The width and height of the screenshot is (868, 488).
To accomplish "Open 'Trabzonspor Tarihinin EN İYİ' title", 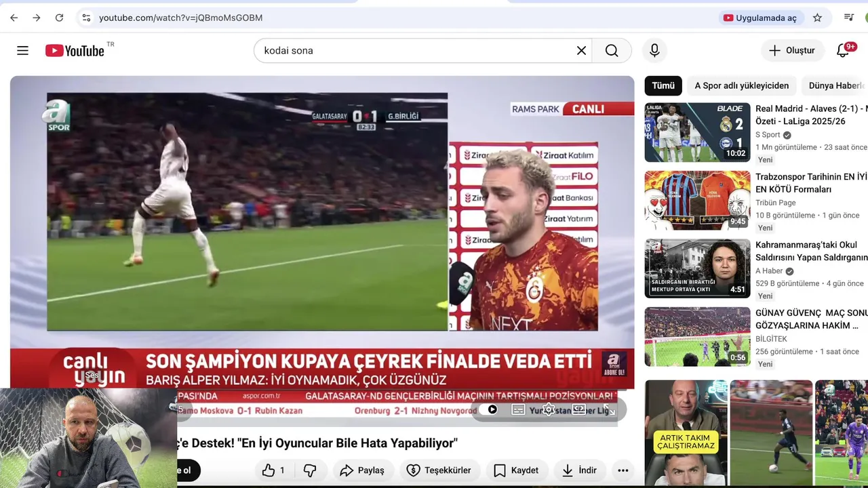I will 811,183.
